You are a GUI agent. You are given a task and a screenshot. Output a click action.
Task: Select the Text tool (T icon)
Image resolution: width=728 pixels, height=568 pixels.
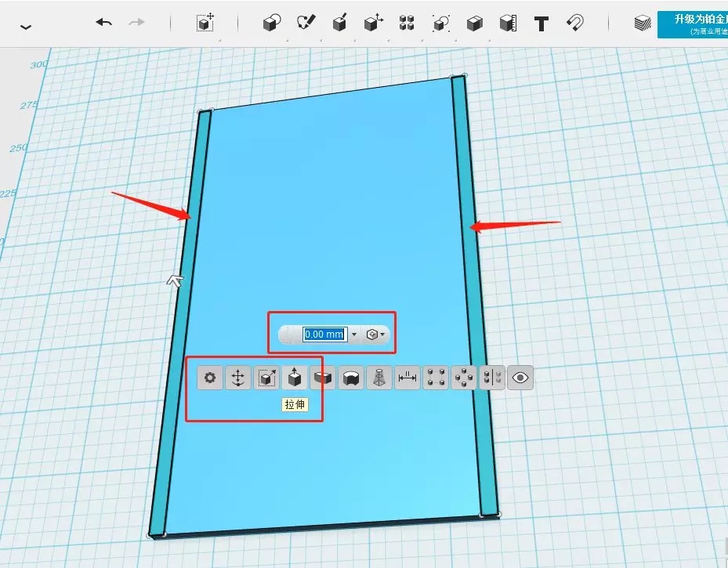click(x=540, y=23)
